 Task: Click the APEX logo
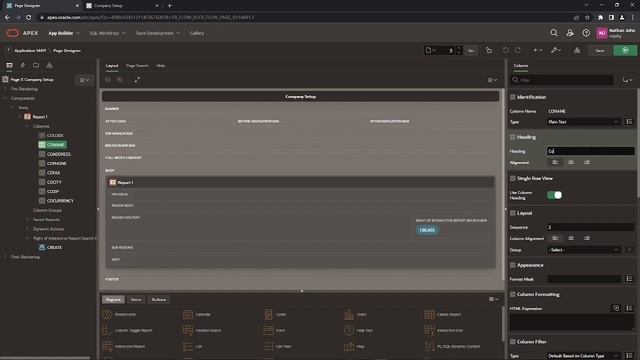click(22, 33)
